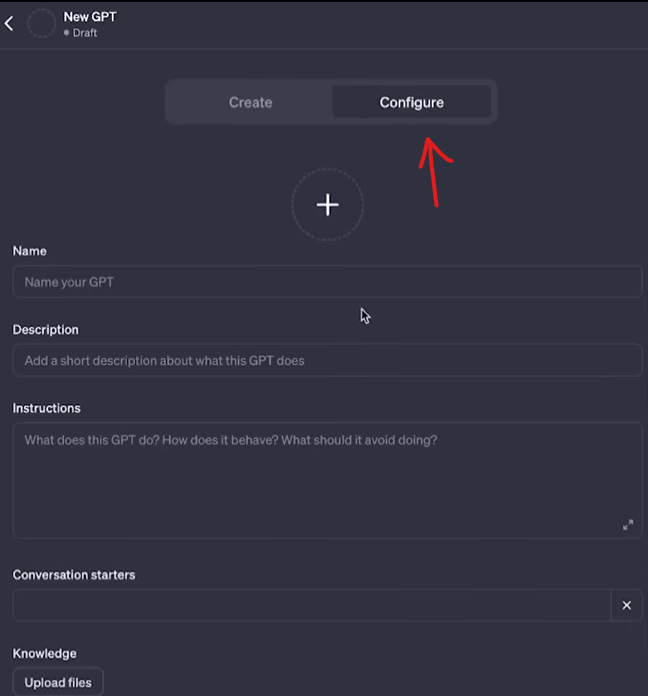Click the grey dot beside Draft
648x696 pixels.
coord(67,33)
